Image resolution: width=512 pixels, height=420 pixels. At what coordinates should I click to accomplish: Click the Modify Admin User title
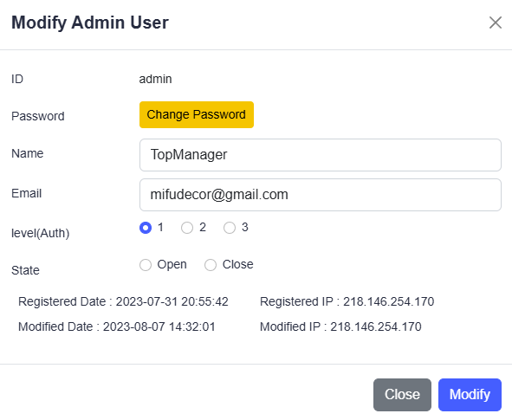pyautogui.click(x=90, y=23)
